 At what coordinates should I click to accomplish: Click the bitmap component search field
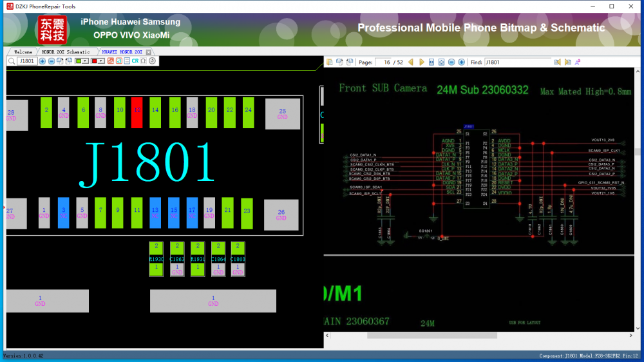[x=27, y=61]
